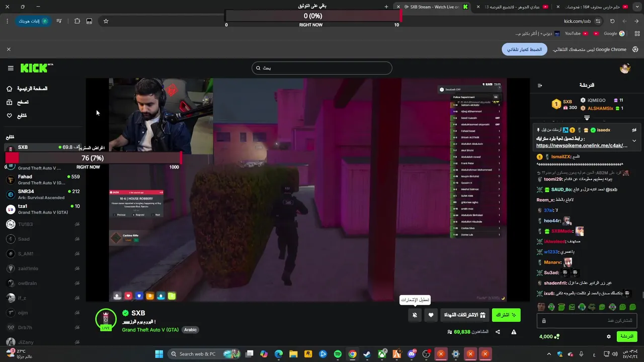The height and width of the screenshot is (362, 644).
Task: Open chat settings gear icon
Action: tap(609, 336)
